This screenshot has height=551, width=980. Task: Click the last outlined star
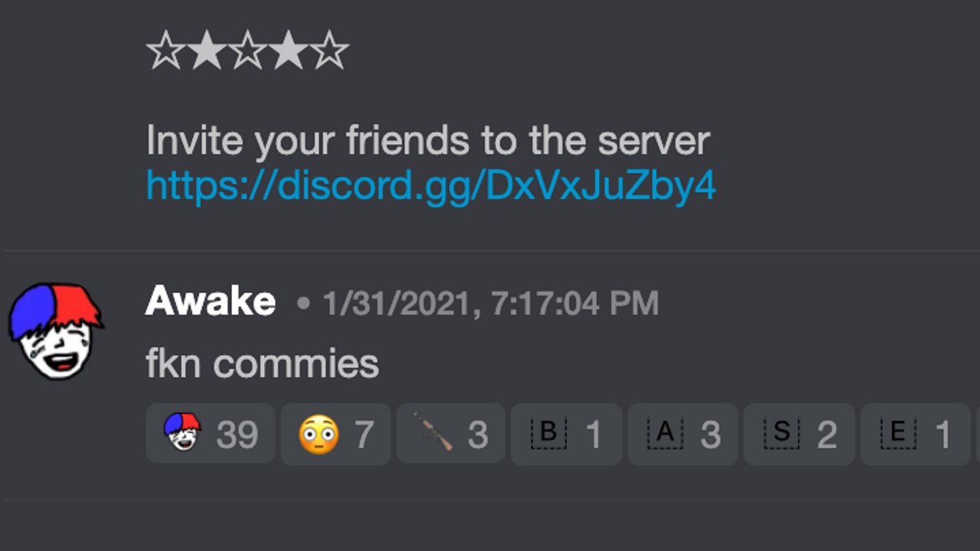(x=329, y=51)
